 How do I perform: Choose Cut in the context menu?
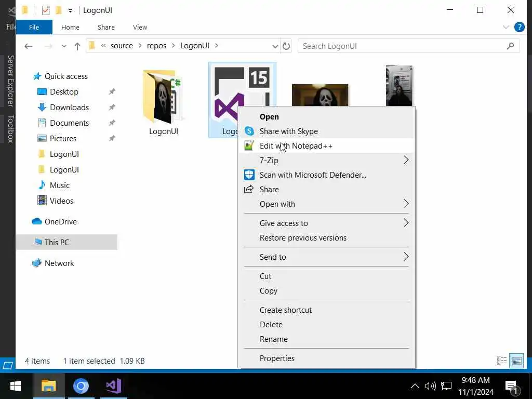pos(326,276)
